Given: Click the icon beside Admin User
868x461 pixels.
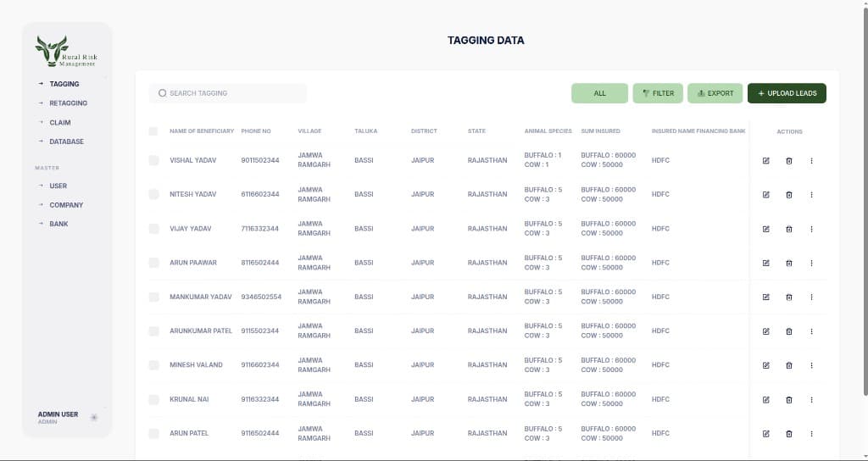Looking at the screenshot, I should (x=94, y=417).
